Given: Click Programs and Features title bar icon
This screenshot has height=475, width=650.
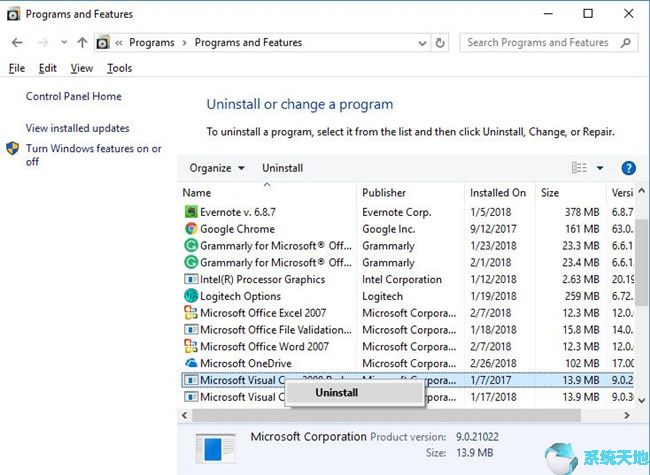Looking at the screenshot, I should point(13,15).
